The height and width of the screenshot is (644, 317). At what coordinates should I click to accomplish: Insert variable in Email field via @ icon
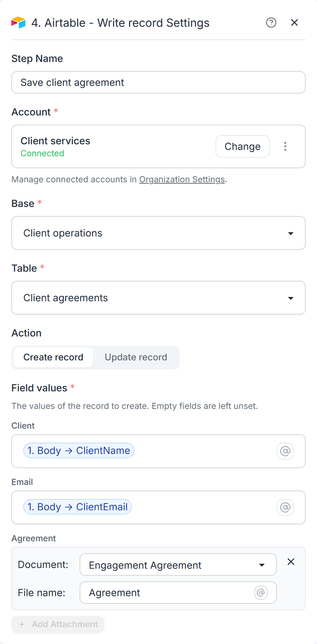coord(285,507)
